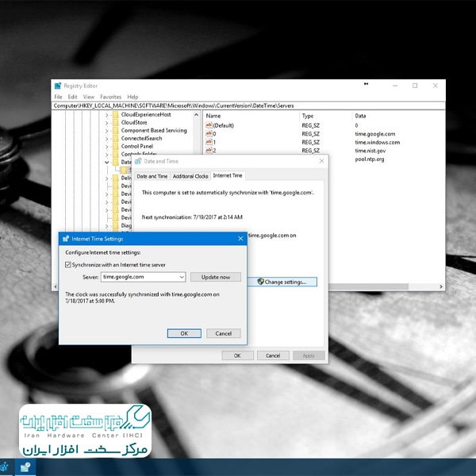Click the Date and Time taskbar icon

[x=25, y=467]
